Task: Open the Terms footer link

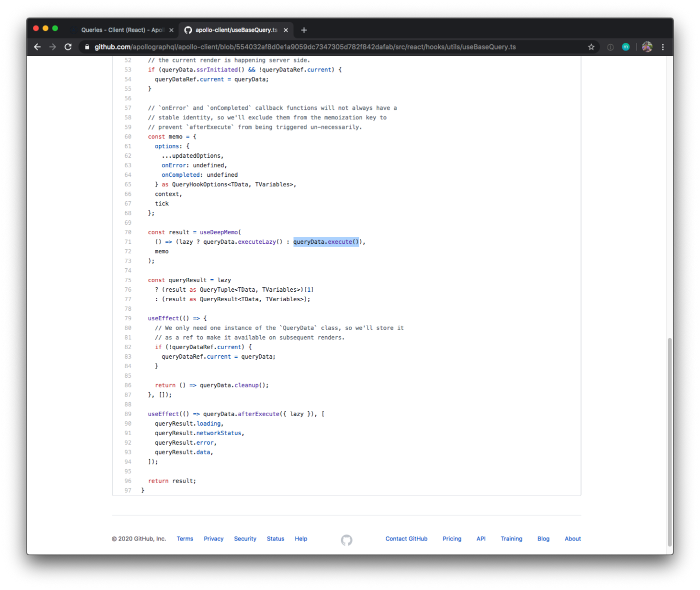Action: coord(185,539)
